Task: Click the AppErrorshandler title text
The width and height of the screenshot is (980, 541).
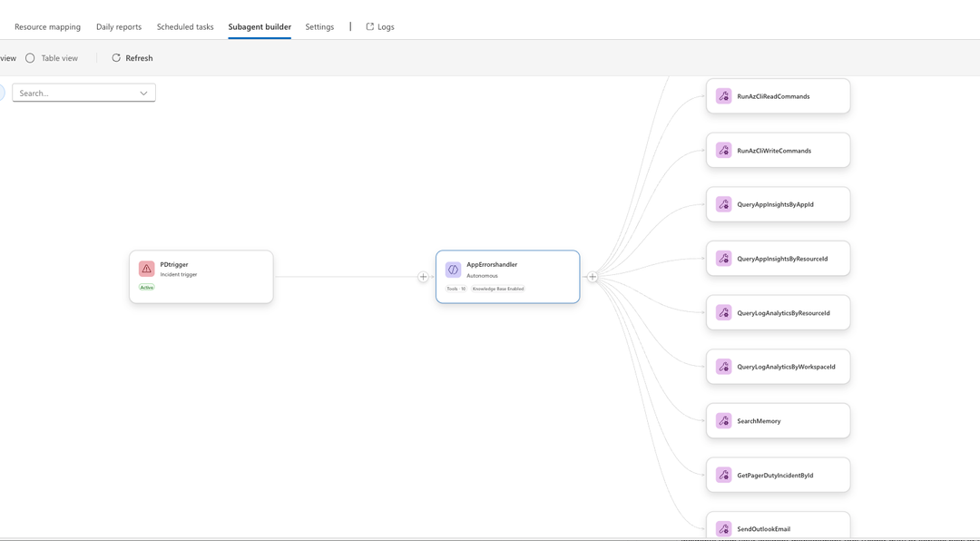Action: coord(492,264)
